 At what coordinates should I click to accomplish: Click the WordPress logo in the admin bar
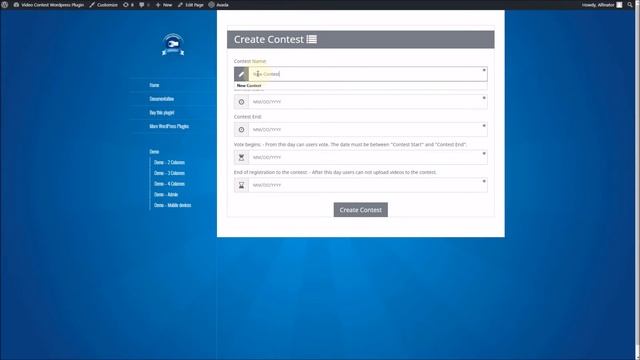point(4,5)
